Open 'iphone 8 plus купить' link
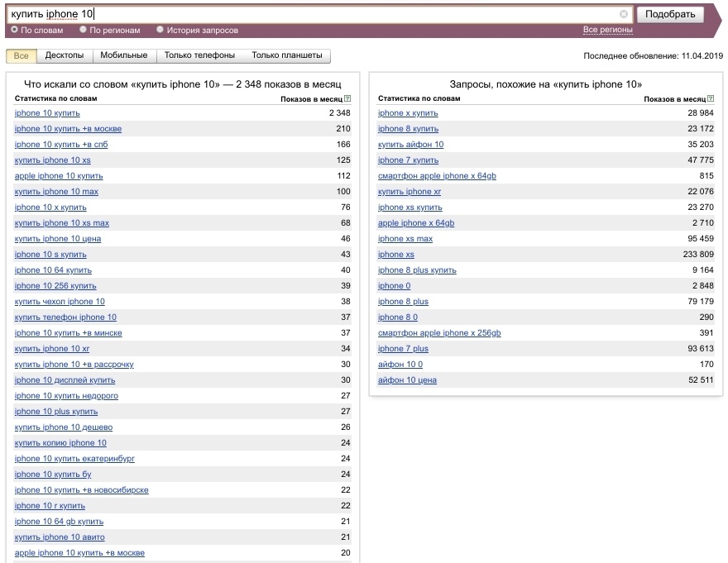 pyautogui.click(x=418, y=270)
